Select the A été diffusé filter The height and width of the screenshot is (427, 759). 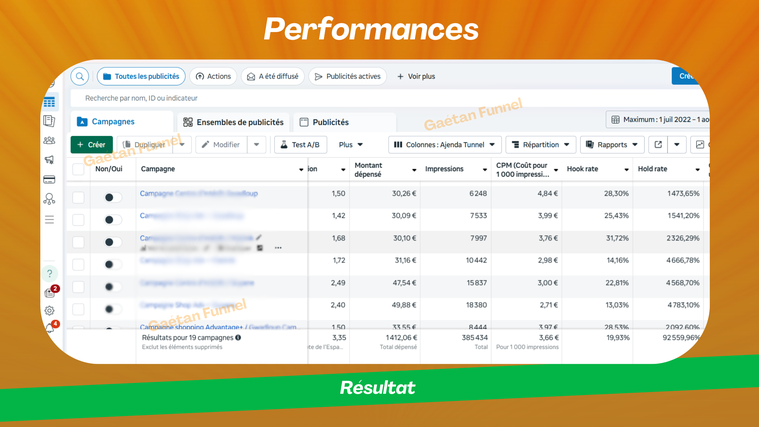(x=273, y=76)
